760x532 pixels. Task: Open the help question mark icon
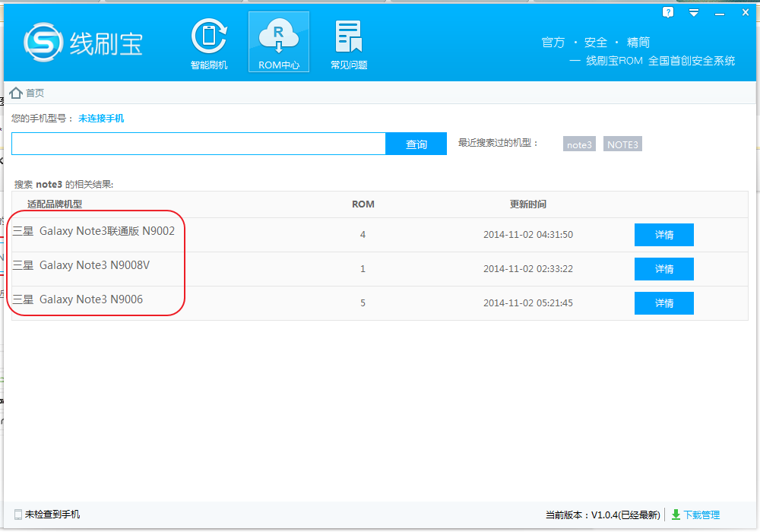point(668,12)
